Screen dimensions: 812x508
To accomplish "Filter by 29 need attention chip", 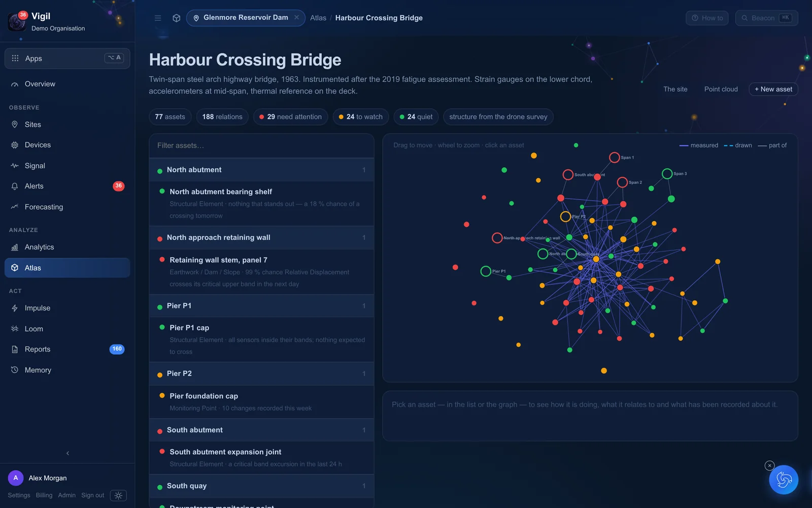I will click(291, 117).
